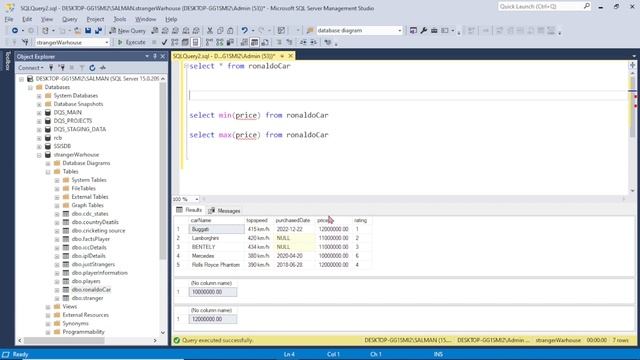Save the query with the Save icon
The height and width of the screenshot is (360, 640).
point(88,31)
